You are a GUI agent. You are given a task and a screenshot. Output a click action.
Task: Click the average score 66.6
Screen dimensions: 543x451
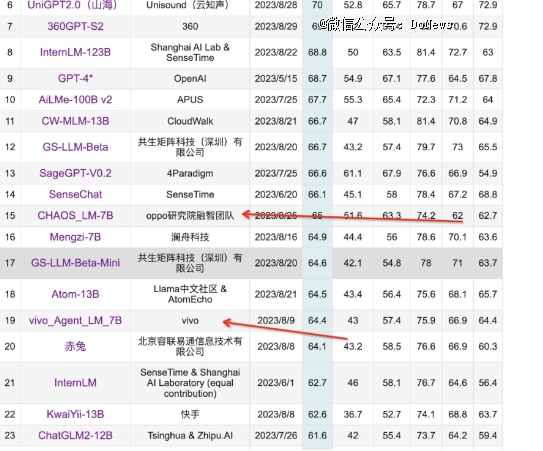tap(317, 173)
